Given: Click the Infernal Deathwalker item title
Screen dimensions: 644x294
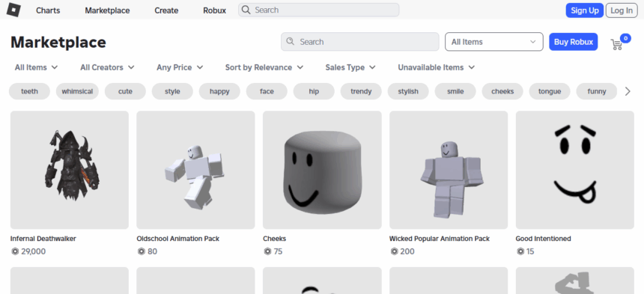Looking at the screenshot, I should 43,239.
